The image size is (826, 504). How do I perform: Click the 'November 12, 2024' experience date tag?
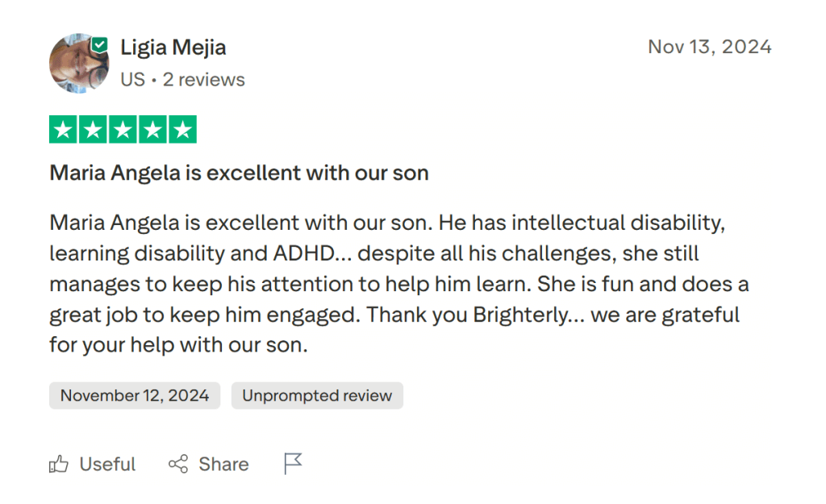[134, 395]
